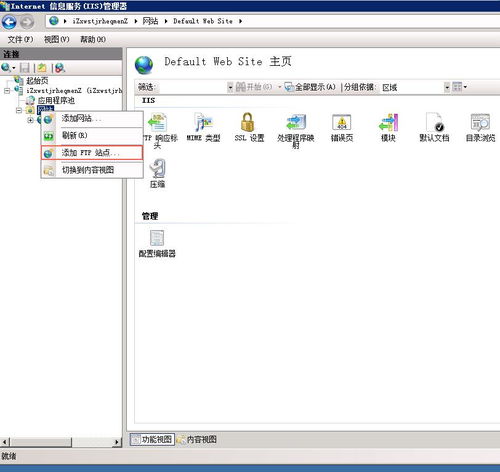Open the 目录浏览 icon
The width and height of the screenshot is (500, 472).
(x=480, y=127)
